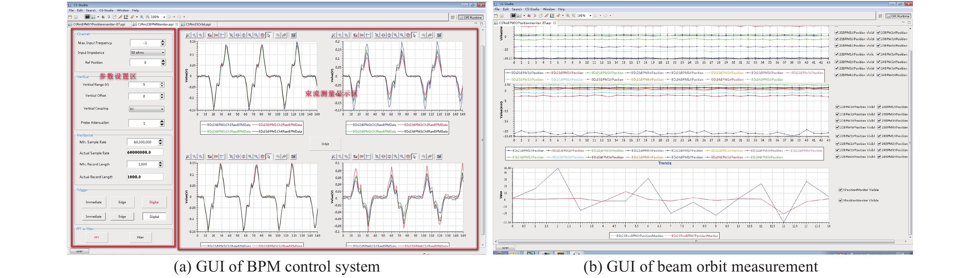Open the CS-Studio menu in the left window
This screenshot has height=278, width=980.
pos(106,10)
